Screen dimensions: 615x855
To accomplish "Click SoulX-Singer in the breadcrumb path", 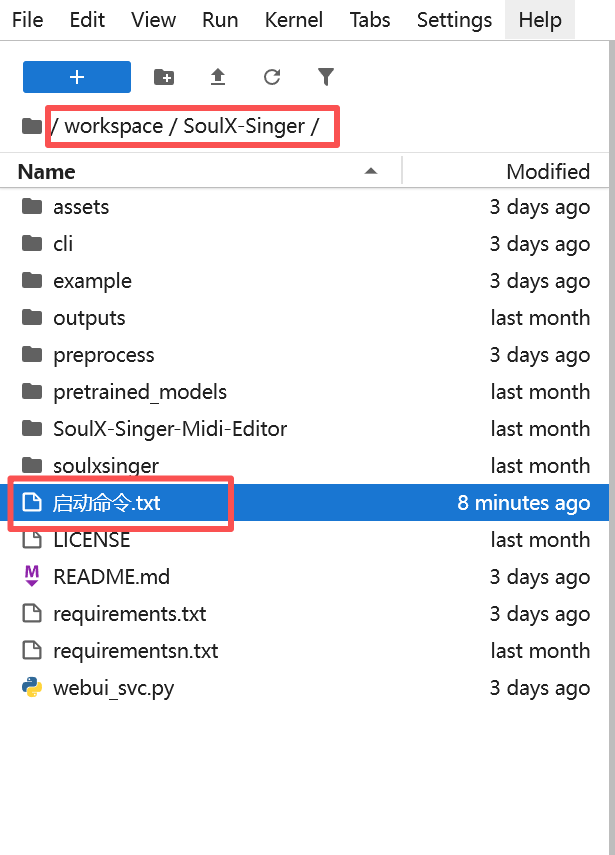I will coord(244,127).
